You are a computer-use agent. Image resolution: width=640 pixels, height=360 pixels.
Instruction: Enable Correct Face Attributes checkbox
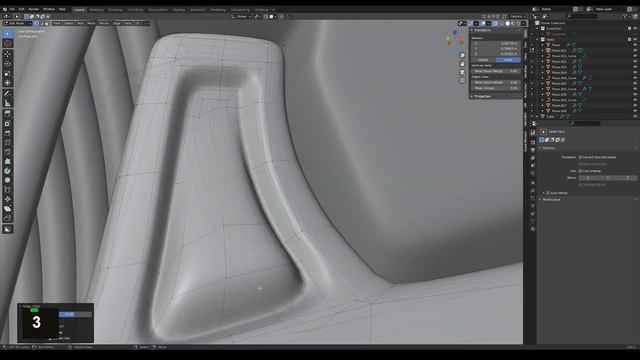[580, 157]
